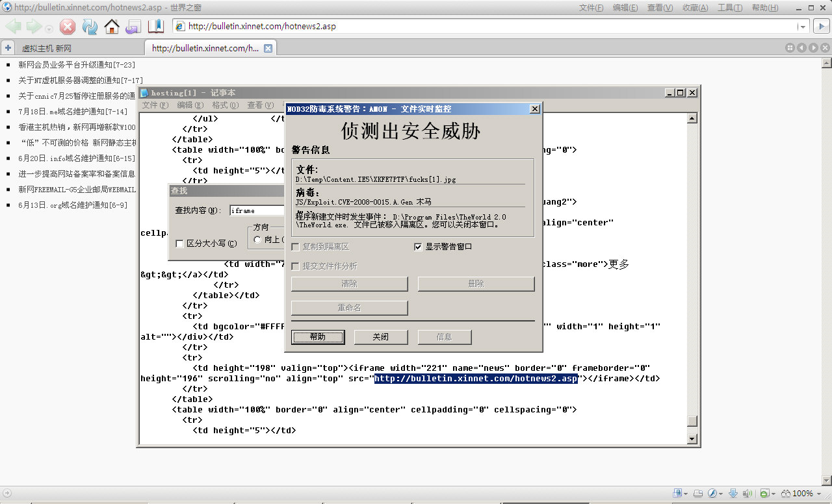This screenshot has width=832, height=504.
Task: Expand the privacy lock icon's dropdown arrow
Action: [x=686, y=494]
